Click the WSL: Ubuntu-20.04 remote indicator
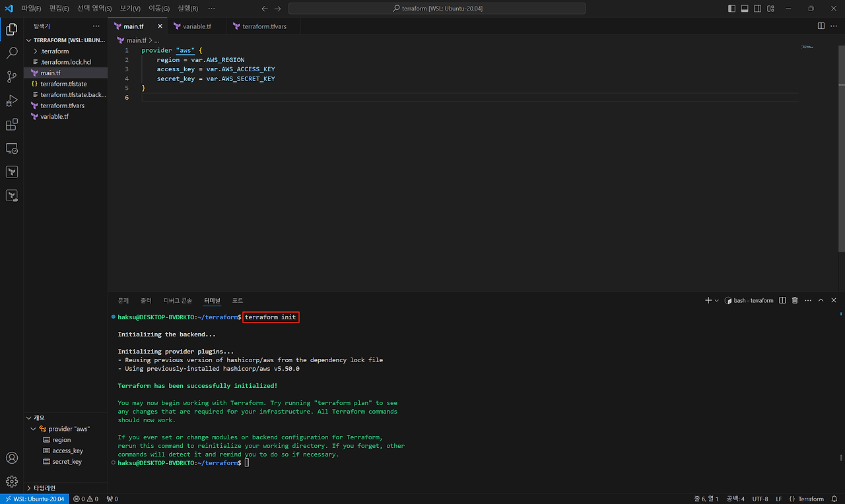Viewport: 845px width, 504px height. [x=33, y=499]
